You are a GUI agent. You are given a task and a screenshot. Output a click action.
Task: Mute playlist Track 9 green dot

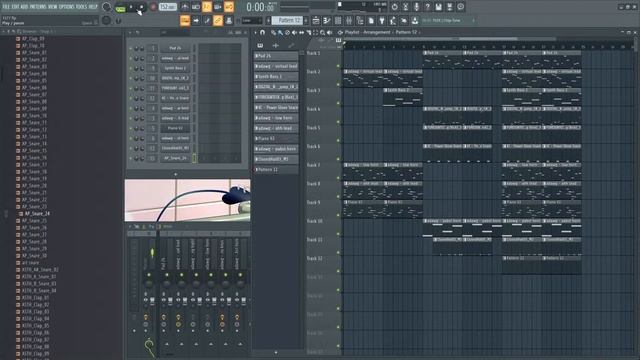pos(338,215)
